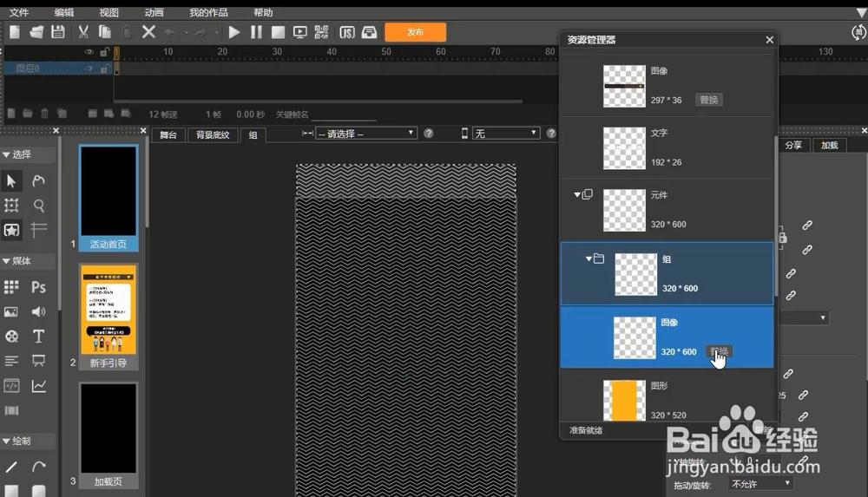Open the 帮助 menu
The height and width of the screenshot is (497, 868).
point(263,12)
